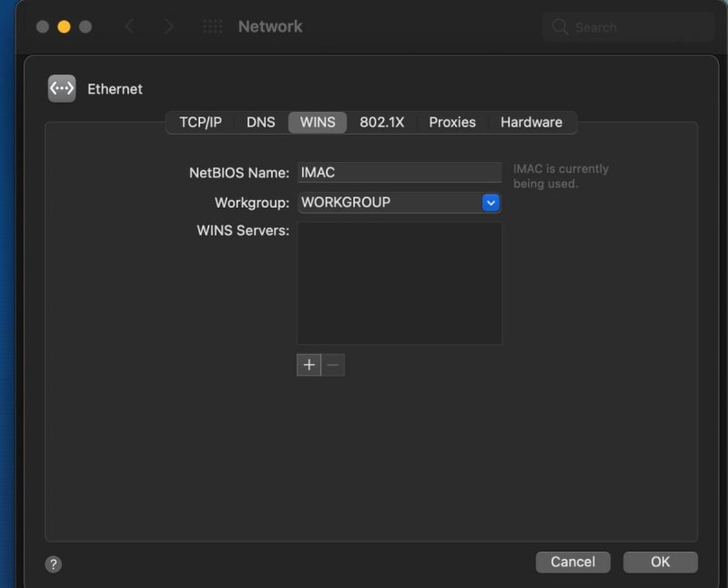
Task: Add a WINS server with plus button
Action: tap(309, 365)
